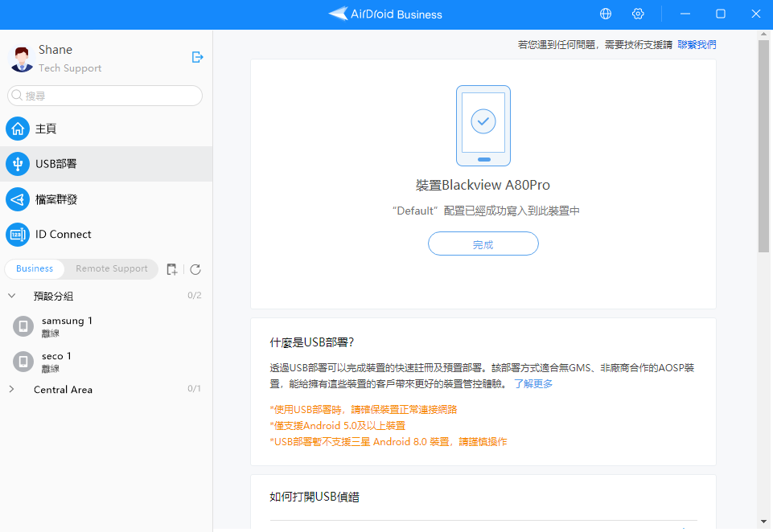Minimize the AirDroid window
Screen dimensions: 773x532
pos(685,14)
